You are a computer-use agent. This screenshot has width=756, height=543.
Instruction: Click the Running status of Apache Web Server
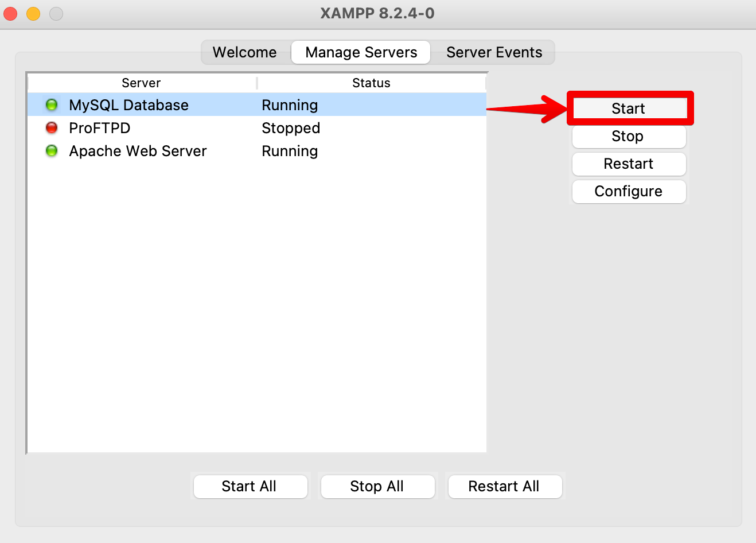tap(290, 151)
